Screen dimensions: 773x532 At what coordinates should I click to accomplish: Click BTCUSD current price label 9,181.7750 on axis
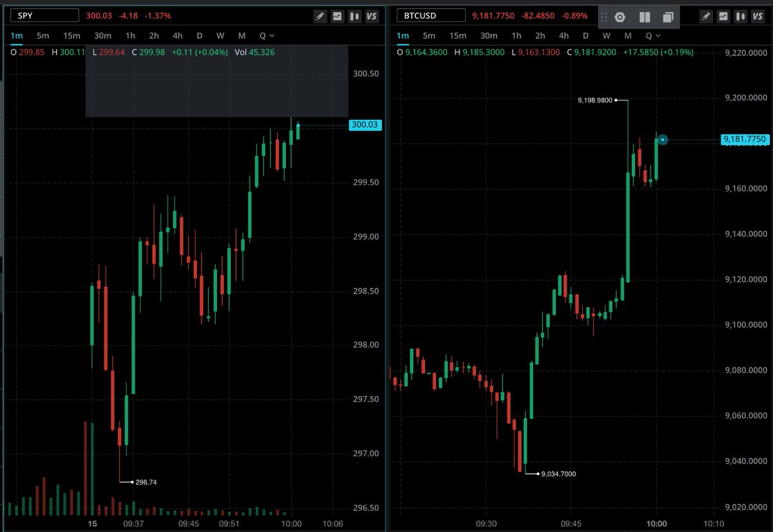(x=744, y=139)
